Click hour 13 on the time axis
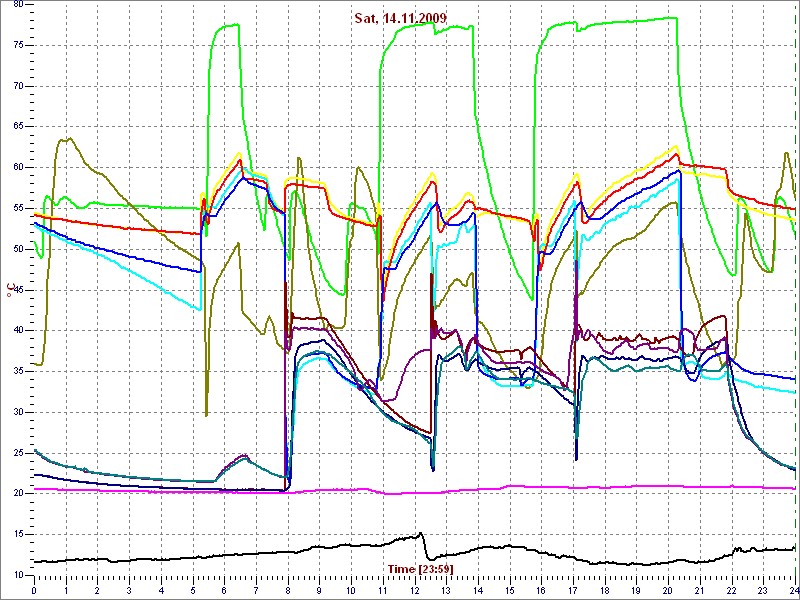 point(446,591)
